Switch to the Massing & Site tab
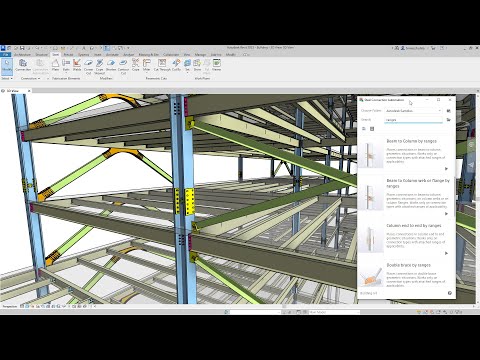 click(149, 54)
